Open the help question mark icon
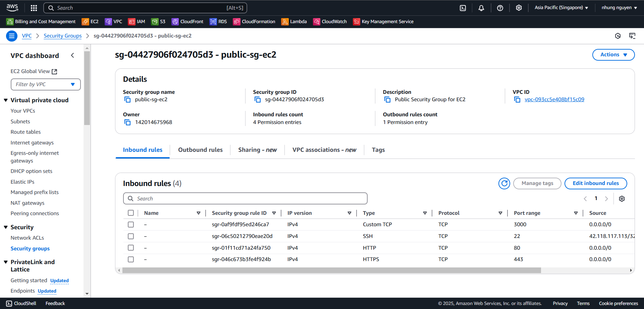The image size is (644, 309). 500,8
